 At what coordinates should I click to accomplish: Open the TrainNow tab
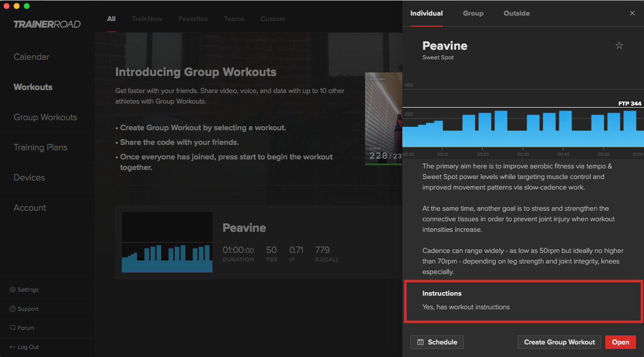(x=147, y=19)
